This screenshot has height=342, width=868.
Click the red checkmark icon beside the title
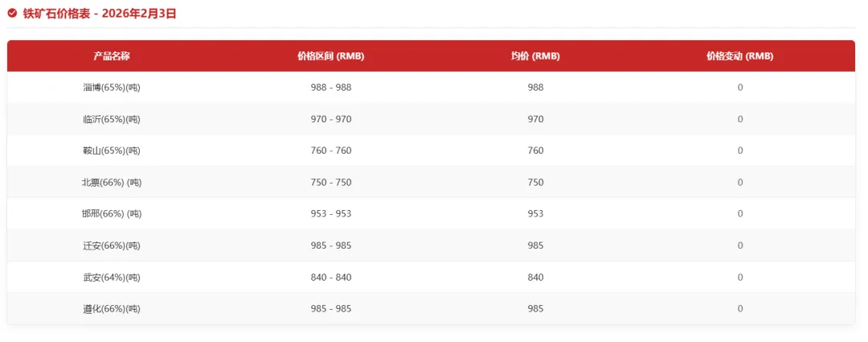point(12,13)
